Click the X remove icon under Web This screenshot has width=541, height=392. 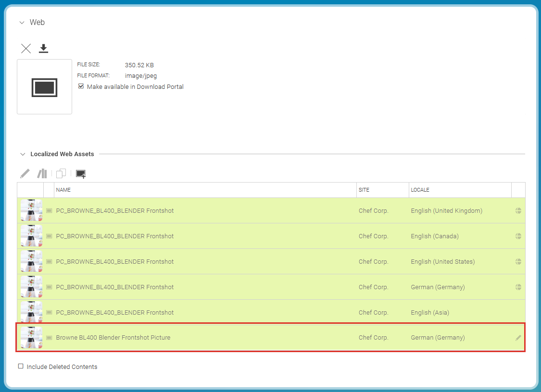pyautogui.click(x=26, y=49)
